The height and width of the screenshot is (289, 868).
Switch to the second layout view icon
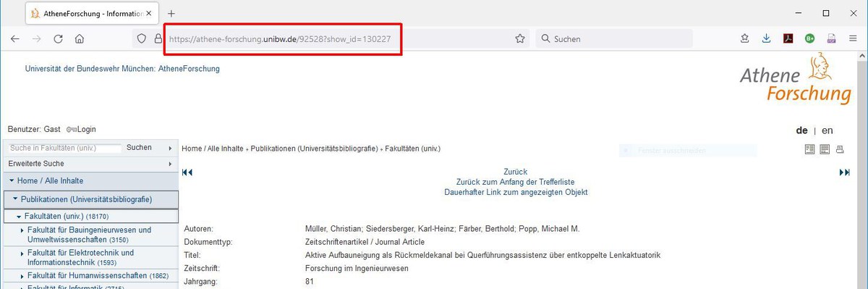click(825, 150)
